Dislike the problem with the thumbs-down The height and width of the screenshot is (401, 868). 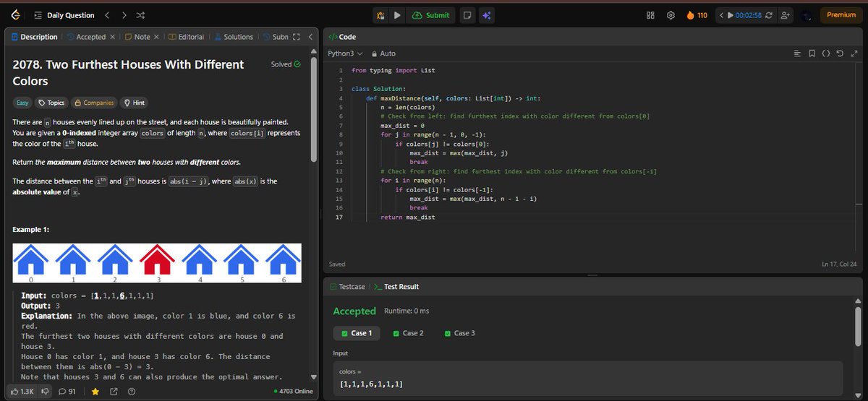point(46,391)
